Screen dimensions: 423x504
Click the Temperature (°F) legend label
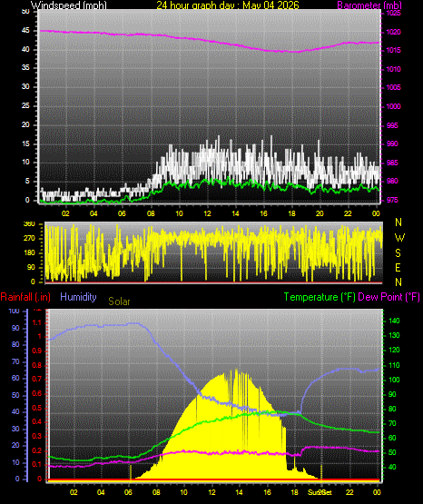click(320, 297)
